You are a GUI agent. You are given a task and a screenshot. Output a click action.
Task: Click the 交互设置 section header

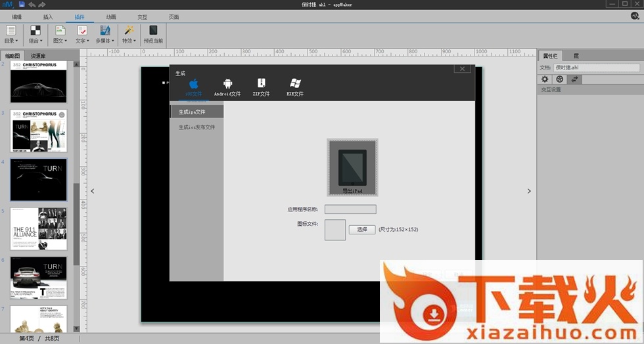590,89
